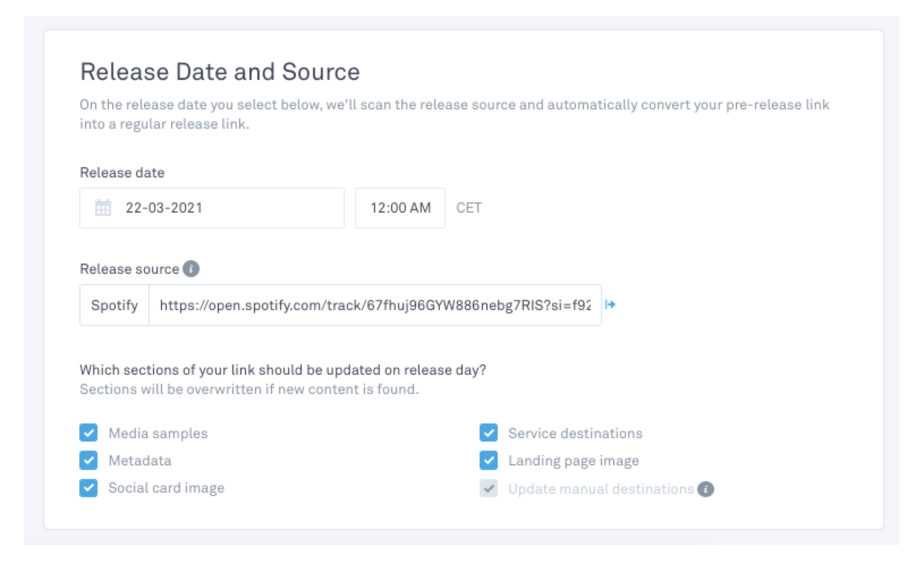Click the info icon beside Release source
The width and height of the screenshot is (924, 568).
(x=191, y=269)
